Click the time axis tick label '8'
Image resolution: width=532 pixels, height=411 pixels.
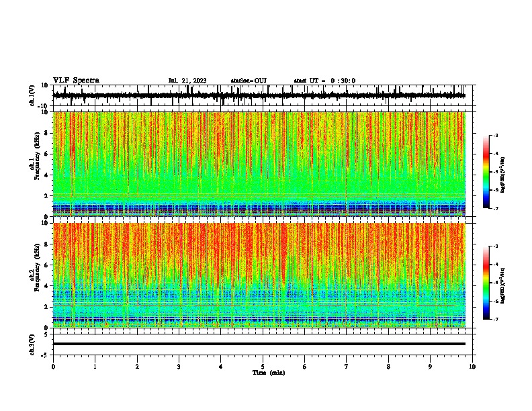[388, 367]
